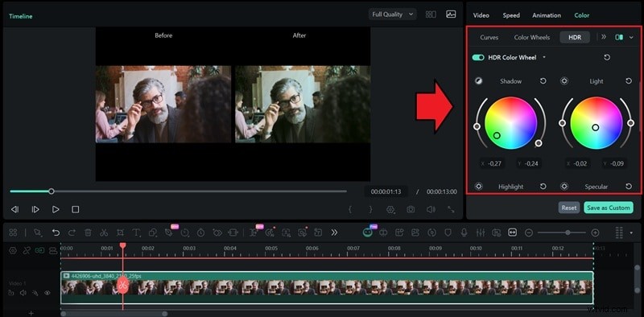Hide Video 1 track with the eye icon
Viewport: 644px width, 317px height.
point(47,293)
